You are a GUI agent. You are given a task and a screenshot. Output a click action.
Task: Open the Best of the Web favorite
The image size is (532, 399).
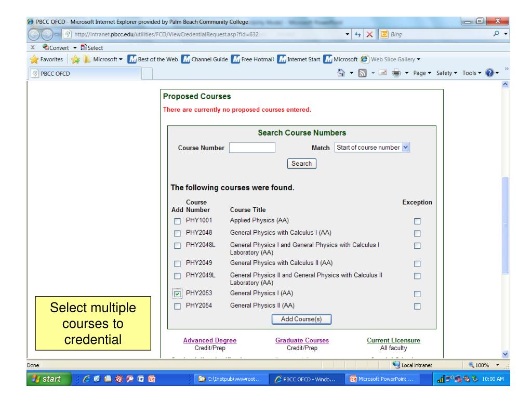153,59
